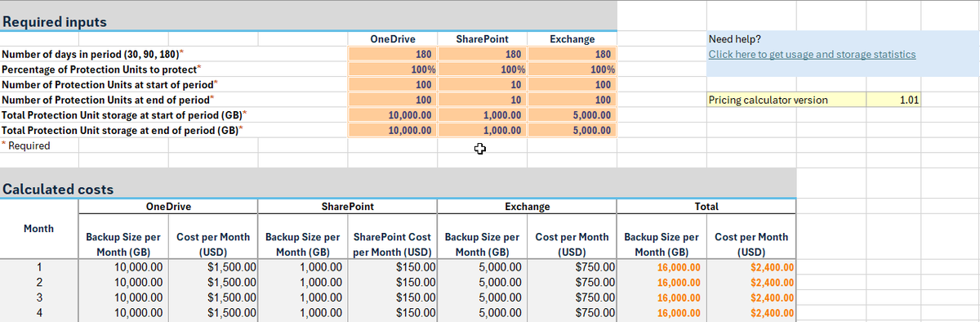Select Exchange number of days cell
Screen dimensions: 980x322
tap(572, 55)
